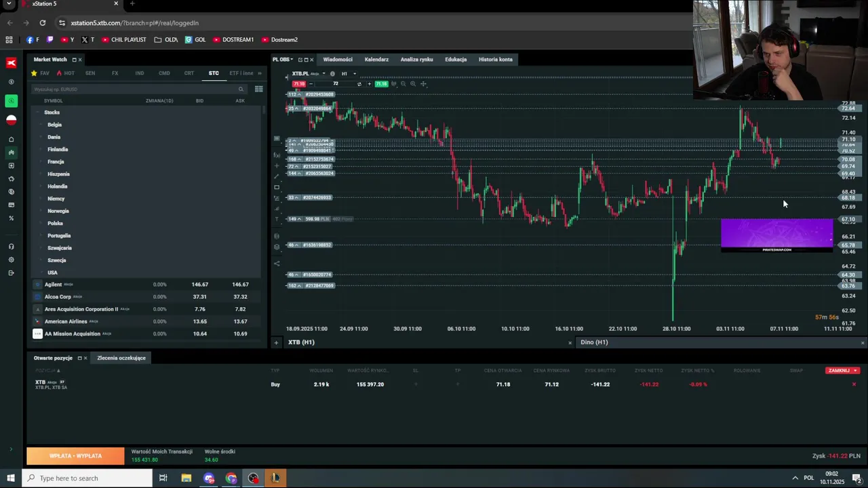Image resolution: width=868 pixels, height=488 pixels.
Task: Open the Windows taskbar search box
Action: [x=87, y=478]
